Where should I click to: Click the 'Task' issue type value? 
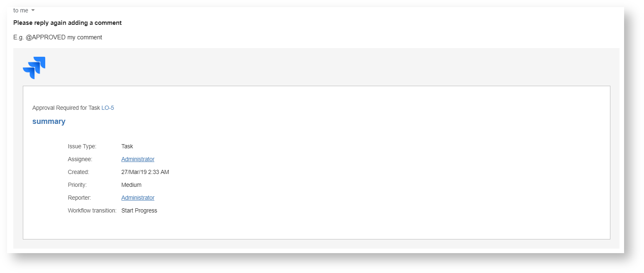(x=127, y=146)
